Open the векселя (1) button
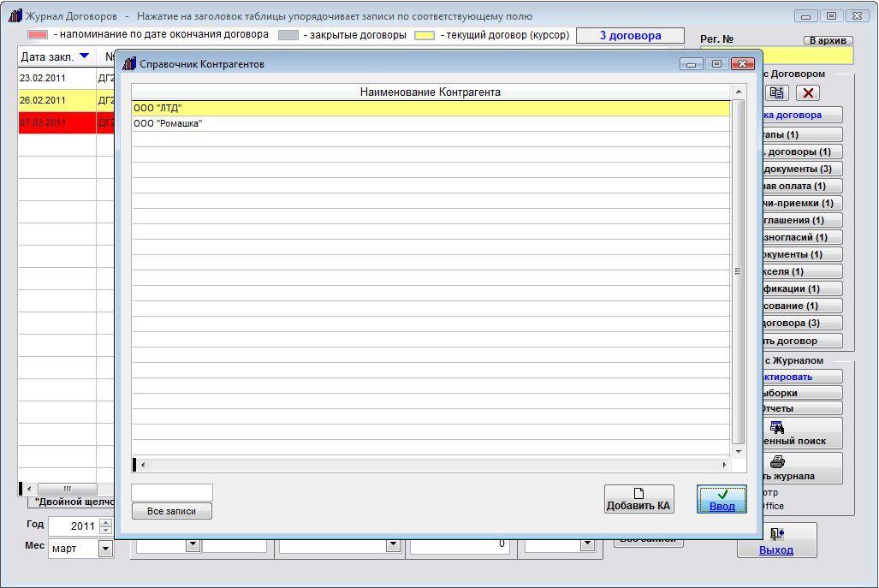The width and height of the screenshot is (879, 588). (x=802, y=271)
